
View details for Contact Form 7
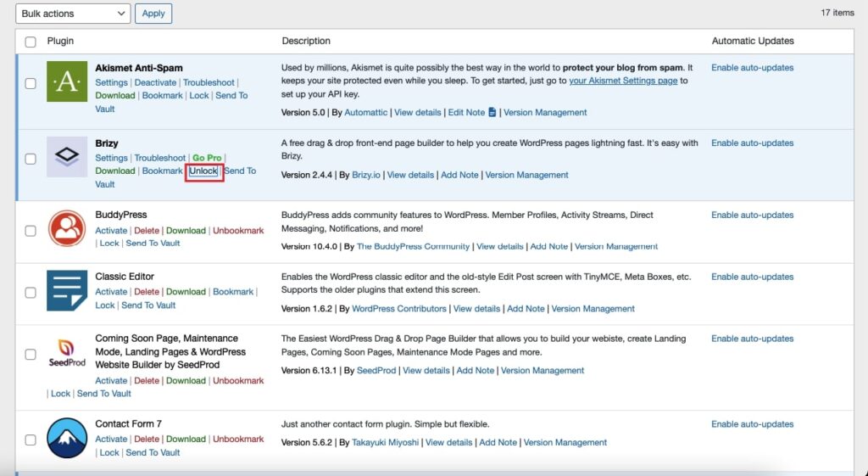(x=449, y=442)
